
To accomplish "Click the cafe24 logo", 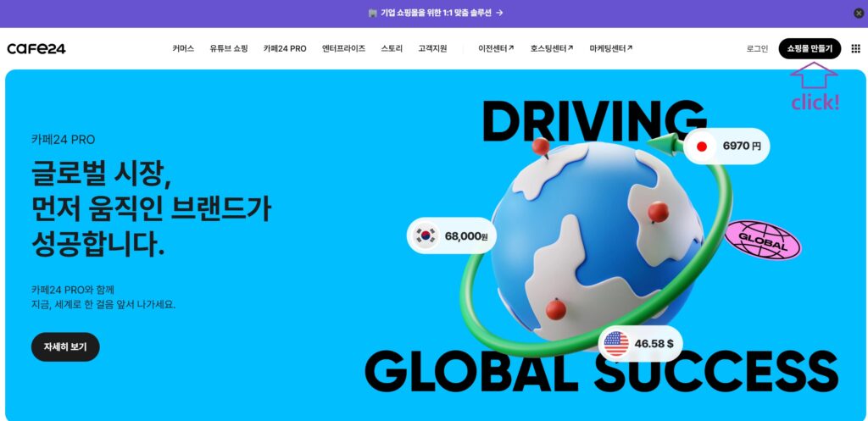I will coord(36,48).
